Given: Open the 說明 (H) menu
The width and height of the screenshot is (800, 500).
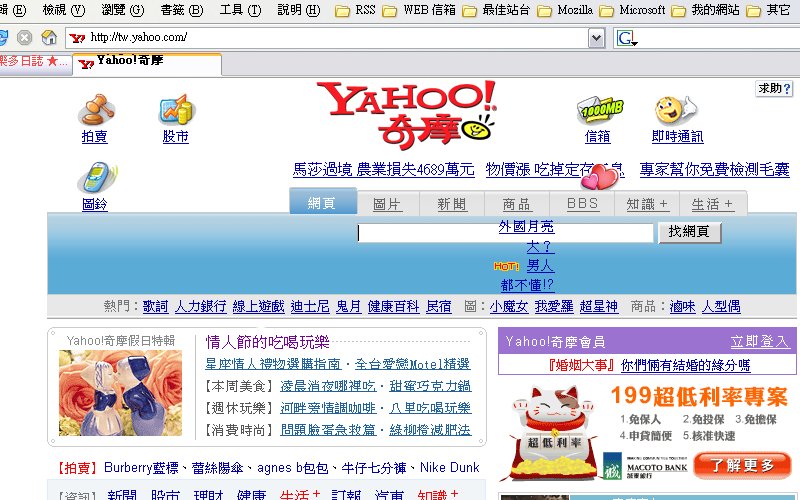Looking at the screenshot, I should (298, 10).
